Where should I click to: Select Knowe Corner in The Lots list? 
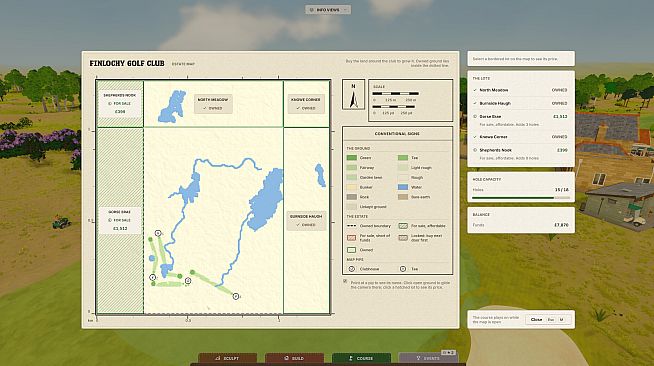(520, 137)
